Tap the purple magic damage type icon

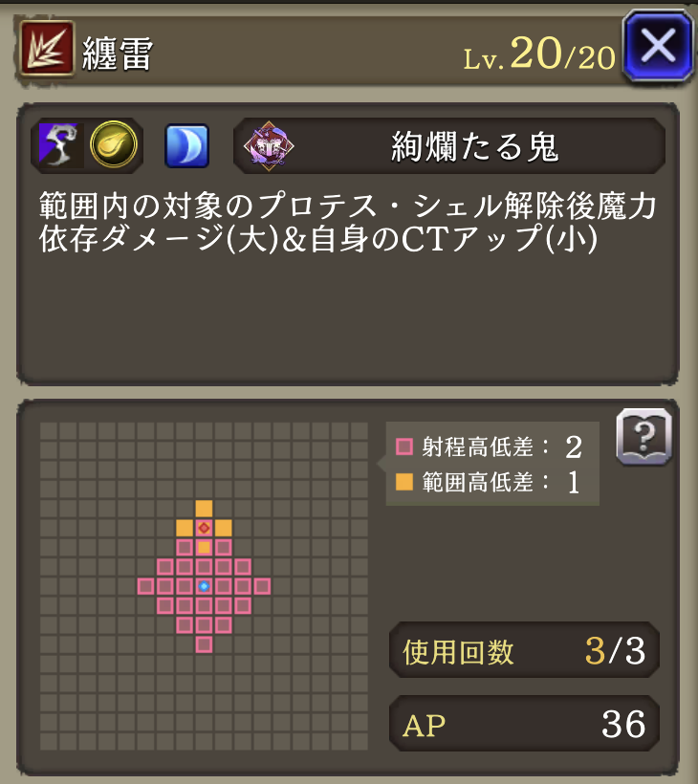(x=58, y=145)
